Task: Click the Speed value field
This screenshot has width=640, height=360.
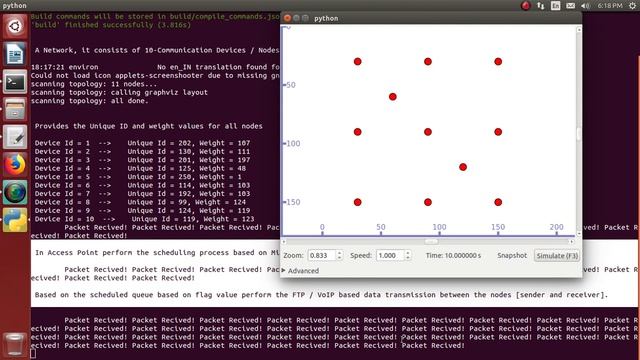Action: (390, 256)
